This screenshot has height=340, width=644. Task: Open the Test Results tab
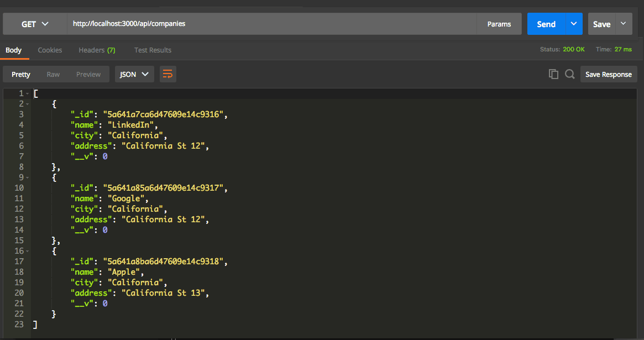153,50
